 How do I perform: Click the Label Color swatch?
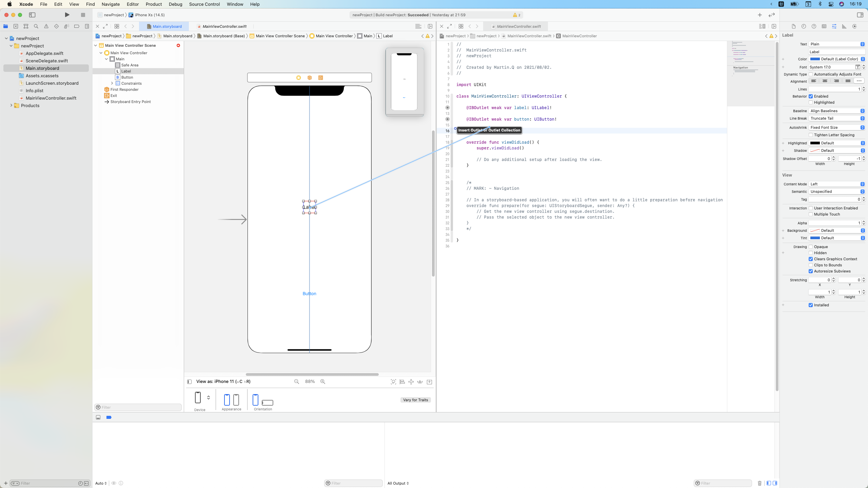click(815, 59)
